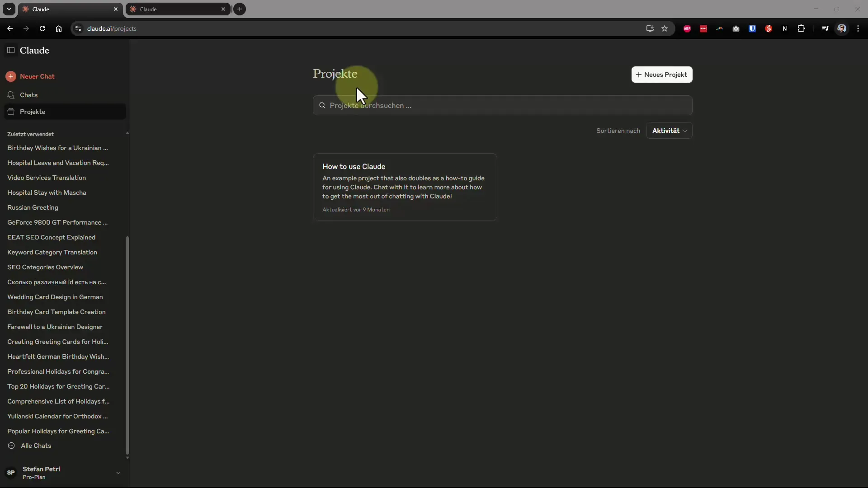Image resolution: width=868 pixels, height=488 pixels.
Task: Open the ABP Adblock Plus extension
Action: pos(687,28)
